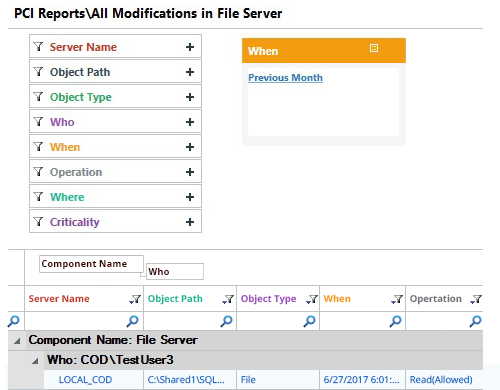The width and height of the screenshot is (500, 390).
Task: Click magnifier icon in Opertation search cell
Action: [x=476, y=321]
